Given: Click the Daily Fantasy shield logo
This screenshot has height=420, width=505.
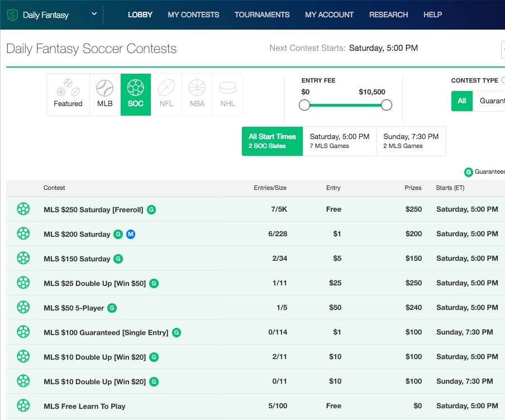Looking at the screenshot, I should click(x=12, y=15).
